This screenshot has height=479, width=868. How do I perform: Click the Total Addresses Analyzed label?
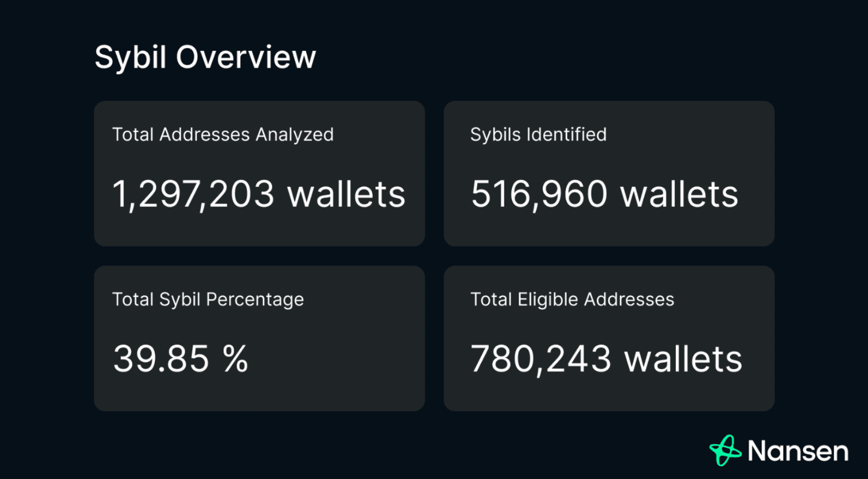click(223, 134)
